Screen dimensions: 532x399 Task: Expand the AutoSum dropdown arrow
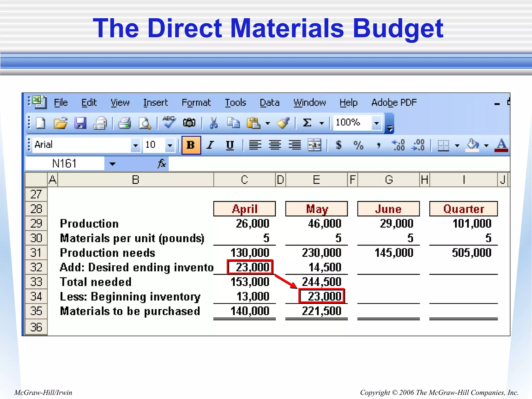pyautogui.click(x=322, y=123)
